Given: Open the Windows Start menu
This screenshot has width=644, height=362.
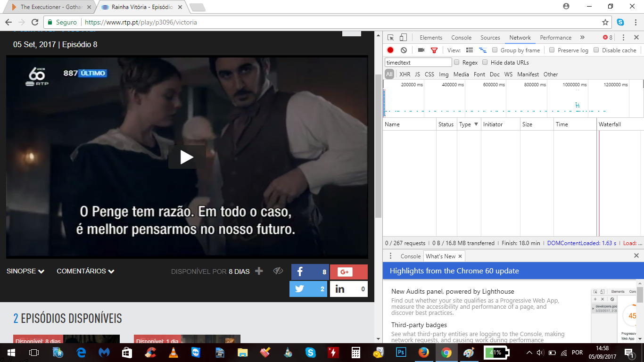Looking at the screenshot, I should coord(11,352).
